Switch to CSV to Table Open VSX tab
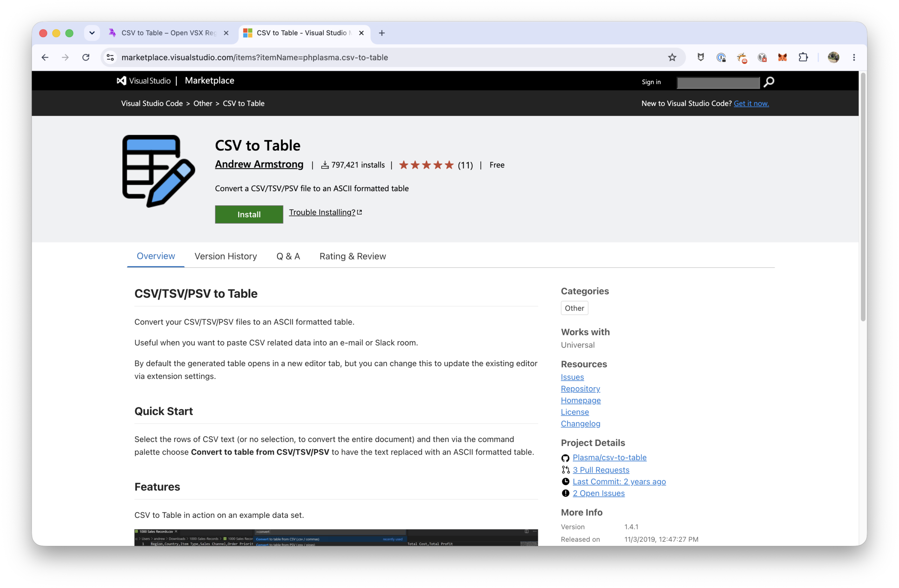Image resolution: width=899 pixels, height=588 pixels. click(x=169, y=33)
